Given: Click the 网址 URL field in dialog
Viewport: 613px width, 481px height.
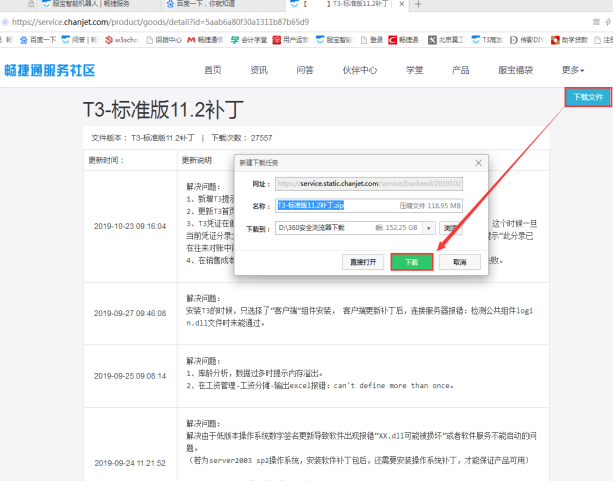Looking at the screenshot, I should 369,184.
